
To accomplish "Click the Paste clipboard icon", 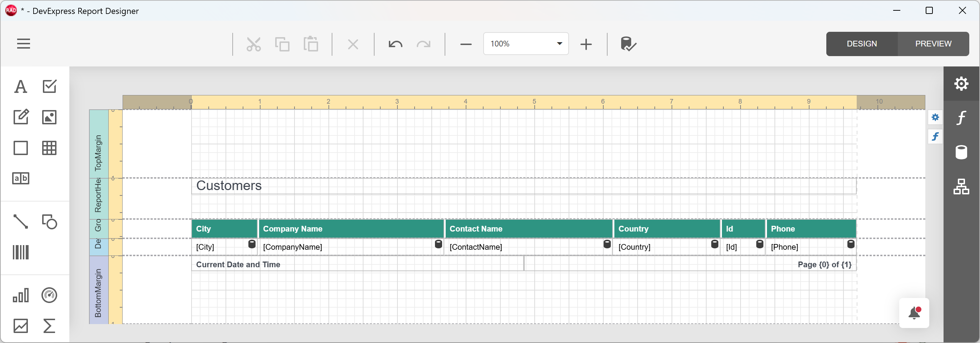I will click(311, 44).
